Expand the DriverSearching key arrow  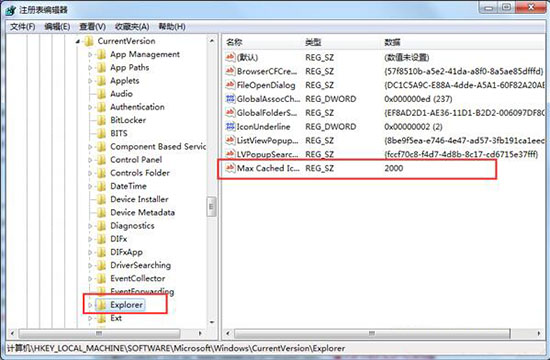coord(90,266)
